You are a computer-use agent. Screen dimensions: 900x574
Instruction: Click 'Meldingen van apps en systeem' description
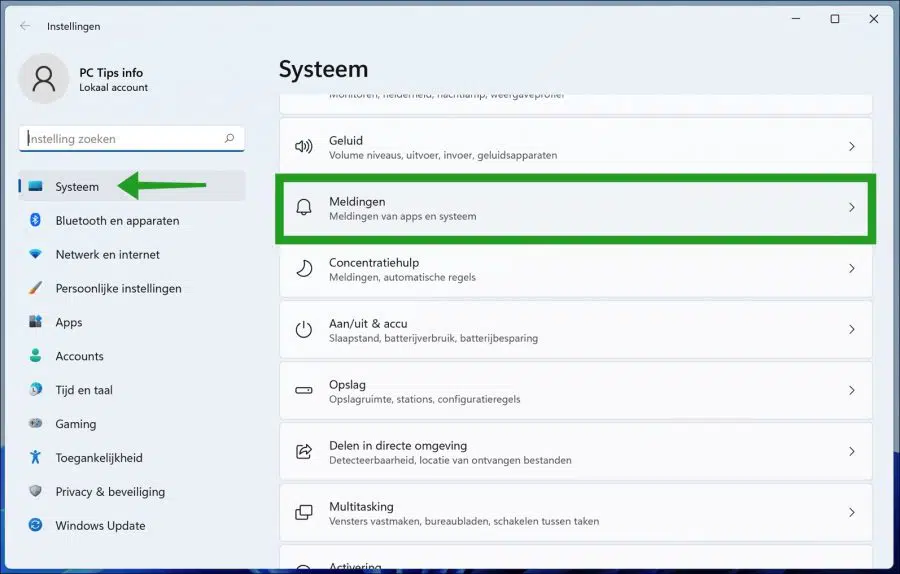pos(402,216)
